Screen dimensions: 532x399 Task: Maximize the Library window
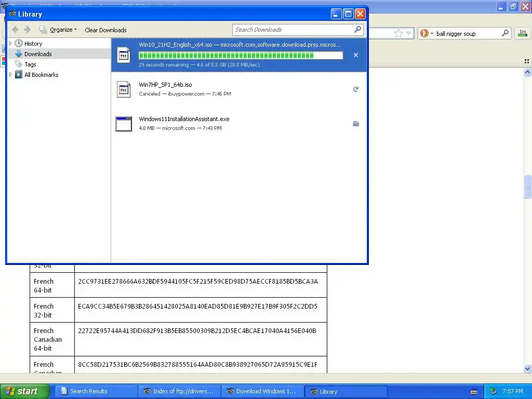tap(348, 14)
